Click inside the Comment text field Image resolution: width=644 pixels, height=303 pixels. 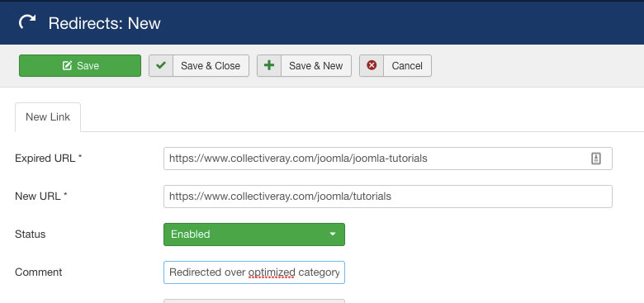click(x=254, y=272)
